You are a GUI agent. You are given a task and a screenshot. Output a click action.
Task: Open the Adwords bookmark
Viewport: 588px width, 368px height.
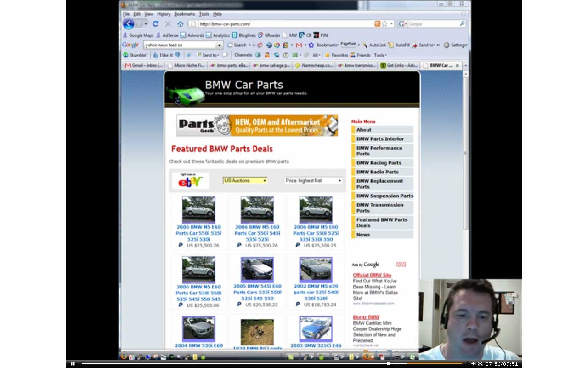[x=192, y=35]
